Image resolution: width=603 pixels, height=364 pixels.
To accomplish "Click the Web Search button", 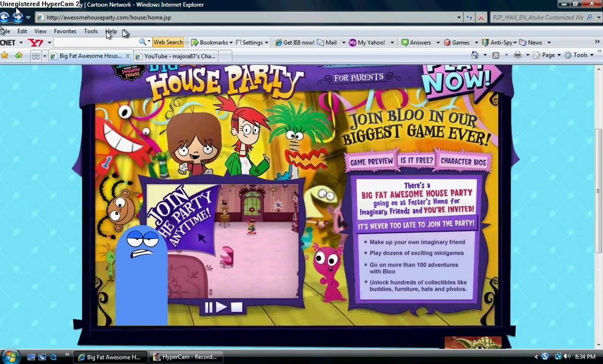I will [x=168, y=42].
